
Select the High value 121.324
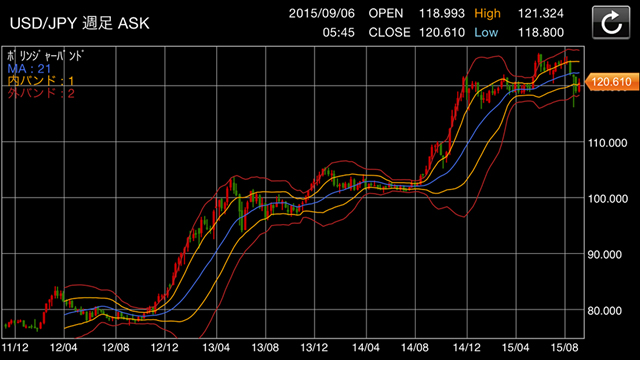click(x=540, y=13)
